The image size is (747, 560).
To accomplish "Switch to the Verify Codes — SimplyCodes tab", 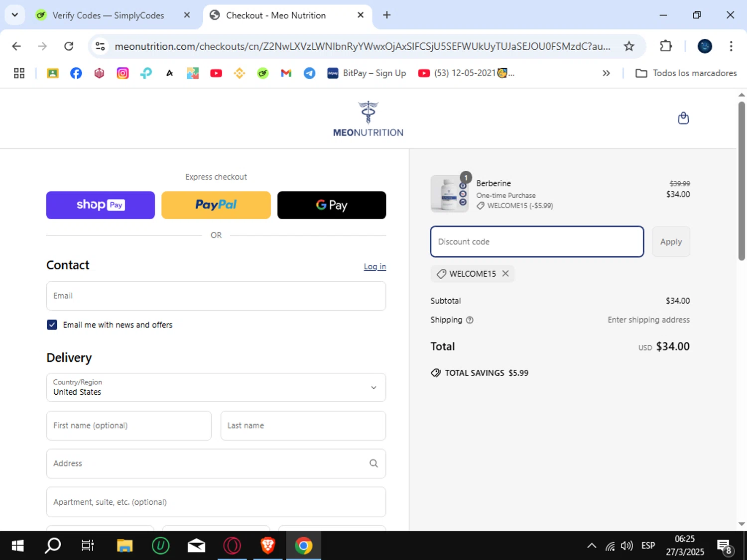I will tap(108, 15).
